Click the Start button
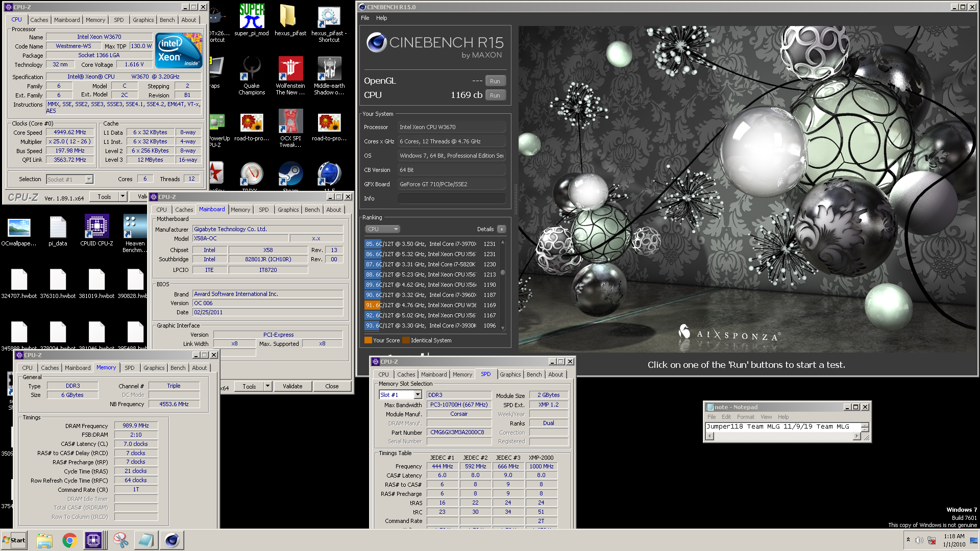Image resolution: width=980 pixels, height=551 pixels. pyautogui.click(x=14, y=540)
